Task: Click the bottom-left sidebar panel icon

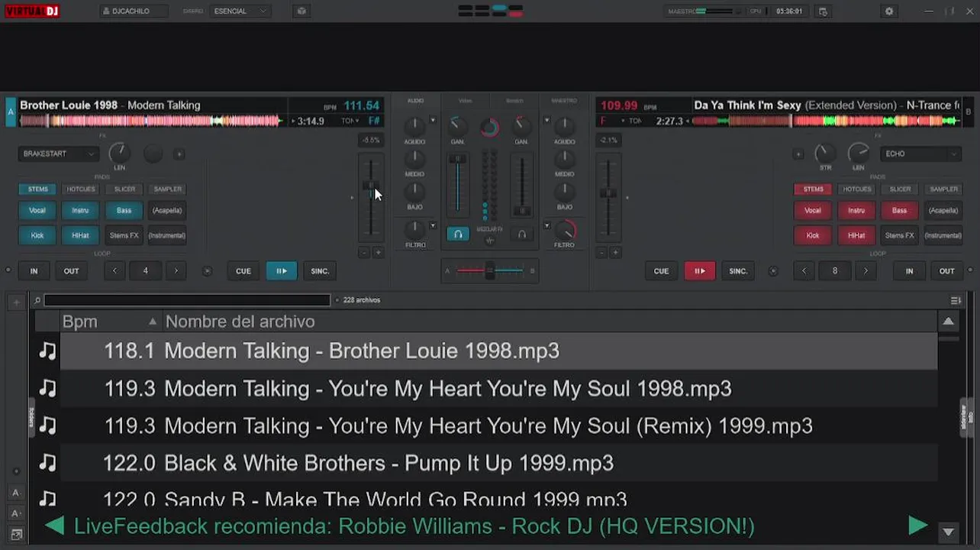Action: (x=16, y=534)
